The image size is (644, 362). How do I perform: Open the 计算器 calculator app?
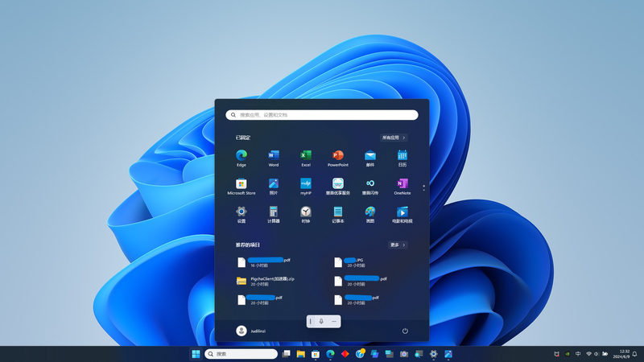point(274,212)
